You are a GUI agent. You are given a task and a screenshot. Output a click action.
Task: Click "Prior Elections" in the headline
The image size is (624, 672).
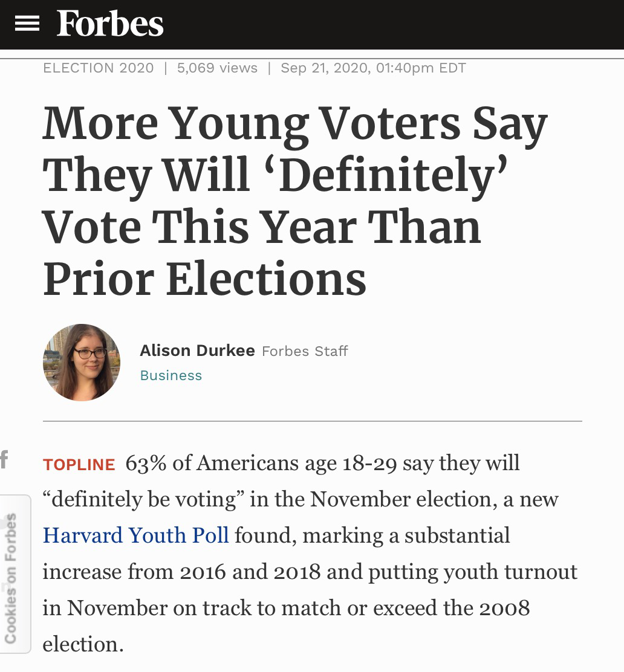click(x=204, y=279)
